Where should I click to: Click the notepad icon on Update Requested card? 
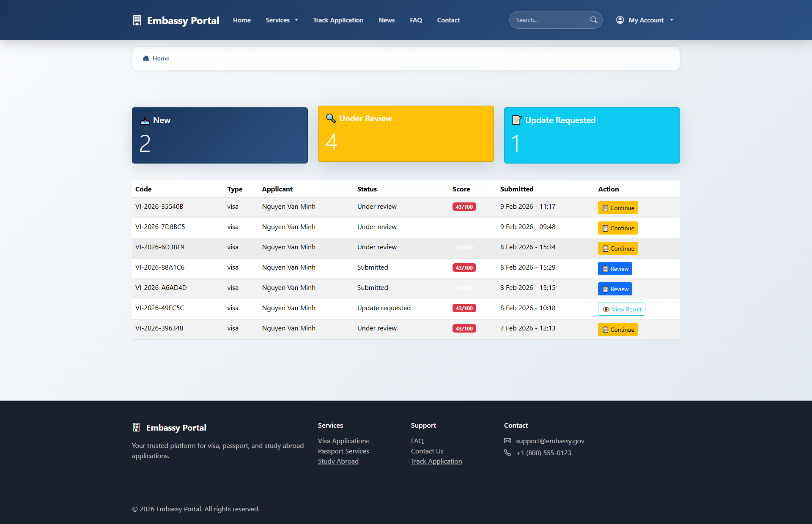(516, 120)
